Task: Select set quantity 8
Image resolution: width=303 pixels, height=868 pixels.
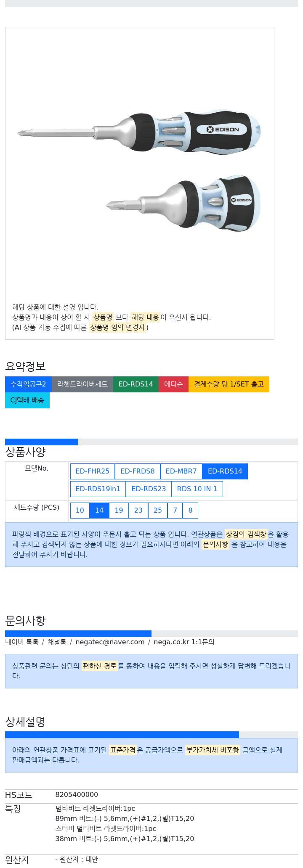Action: tap(190, 511)
